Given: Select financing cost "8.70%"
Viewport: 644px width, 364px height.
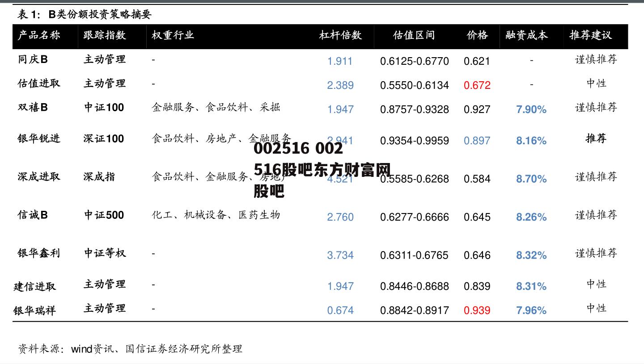Looking at the screenshot, I should [x=531, y=179].
